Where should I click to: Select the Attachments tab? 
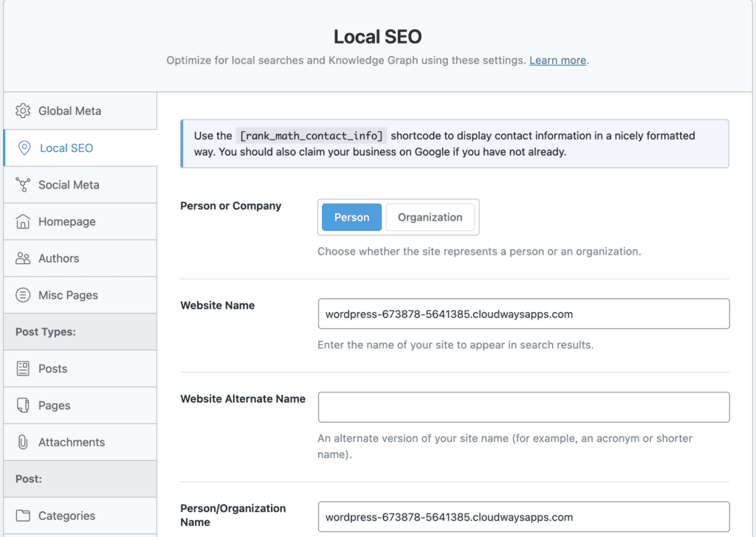tap(80, 442)
